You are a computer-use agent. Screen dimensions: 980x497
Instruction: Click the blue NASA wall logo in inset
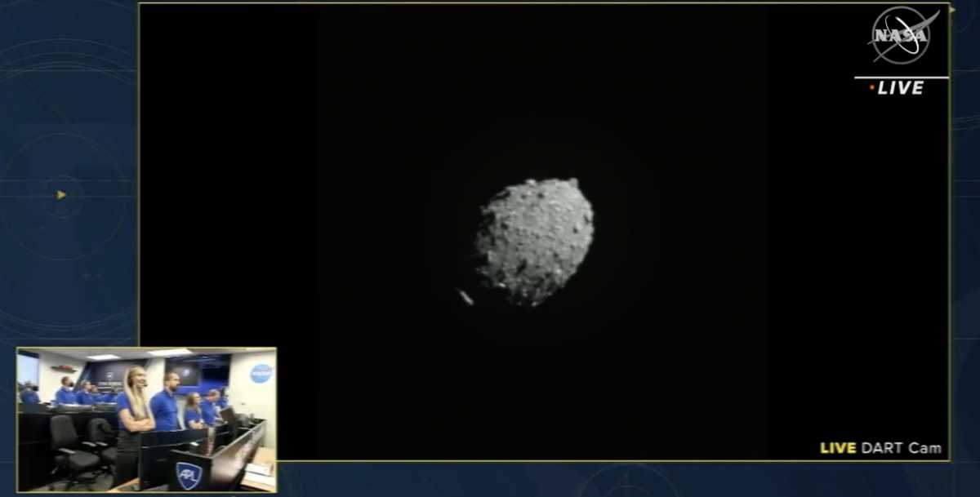coord(261,373)
